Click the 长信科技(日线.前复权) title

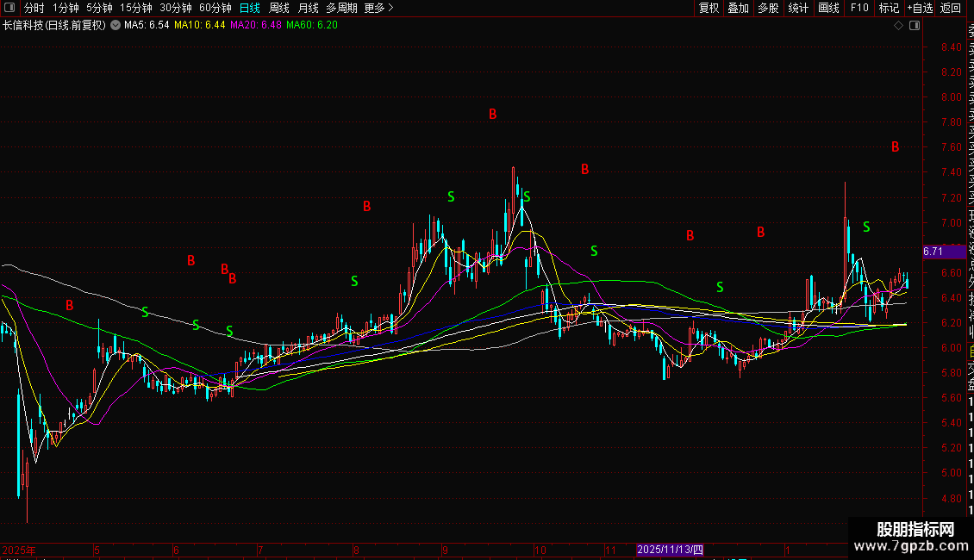tap(54, 26)
